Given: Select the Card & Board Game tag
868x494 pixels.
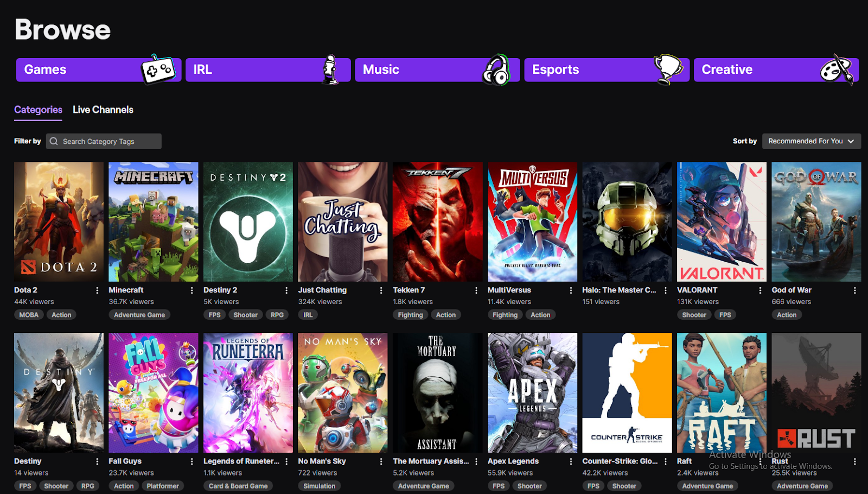Looking at the screenshot, I should [238, 486].
